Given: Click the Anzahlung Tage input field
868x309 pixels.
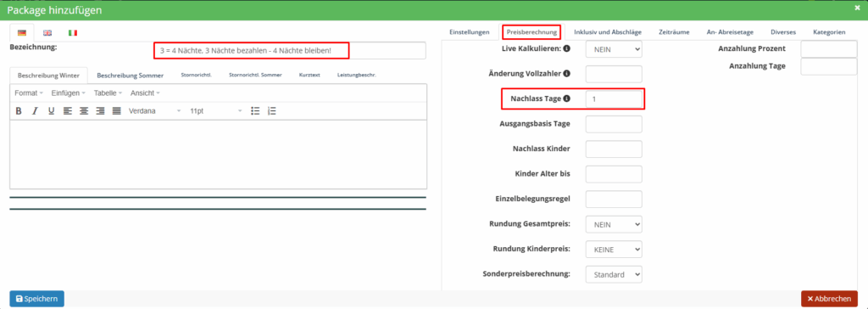Looking at the screenshot, I should coord(829,66).
